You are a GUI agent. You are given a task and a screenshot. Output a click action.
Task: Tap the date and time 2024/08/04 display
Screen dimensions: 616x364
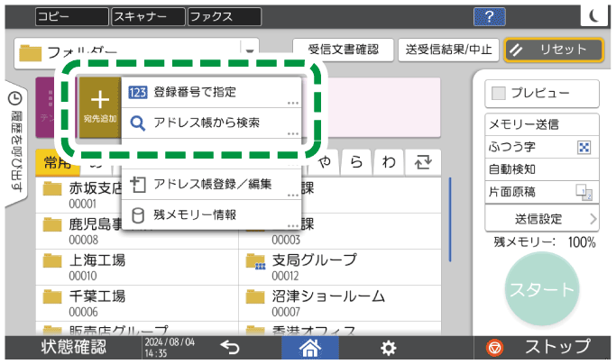[x=170, y=348]
